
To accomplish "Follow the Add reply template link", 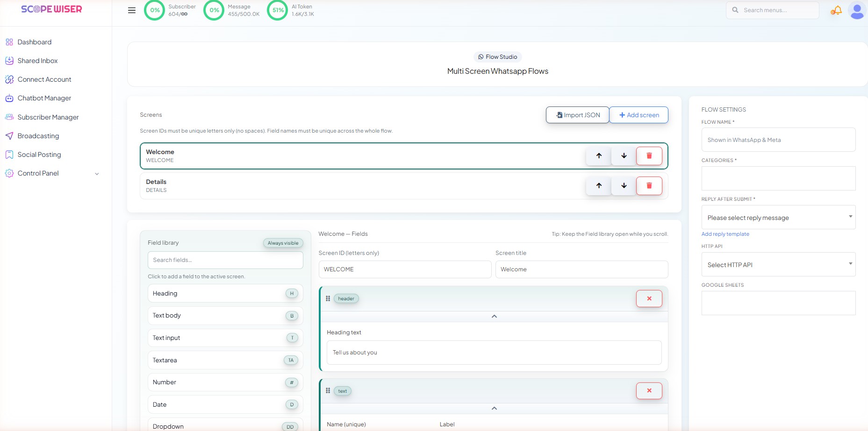I will pos(725,234).
